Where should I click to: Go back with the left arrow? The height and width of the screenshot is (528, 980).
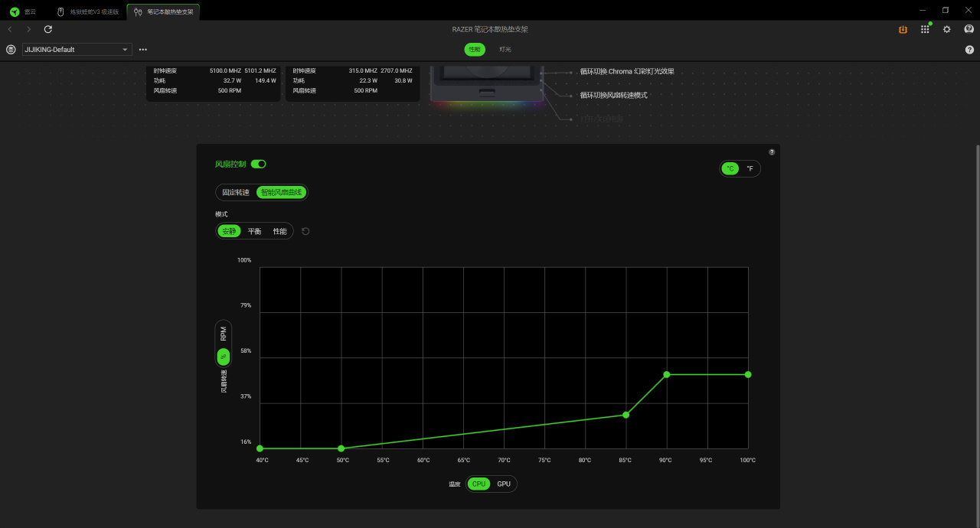pos(10,29)
